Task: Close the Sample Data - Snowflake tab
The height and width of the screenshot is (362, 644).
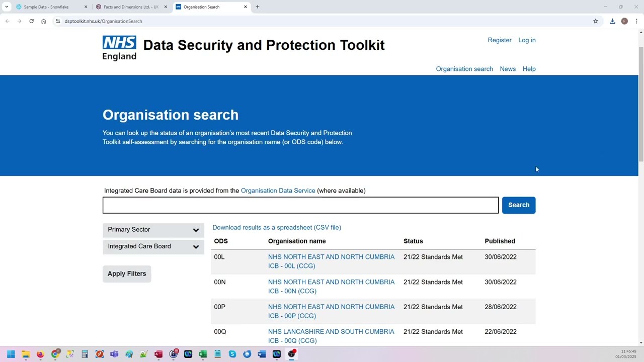Action: (86, 7)
